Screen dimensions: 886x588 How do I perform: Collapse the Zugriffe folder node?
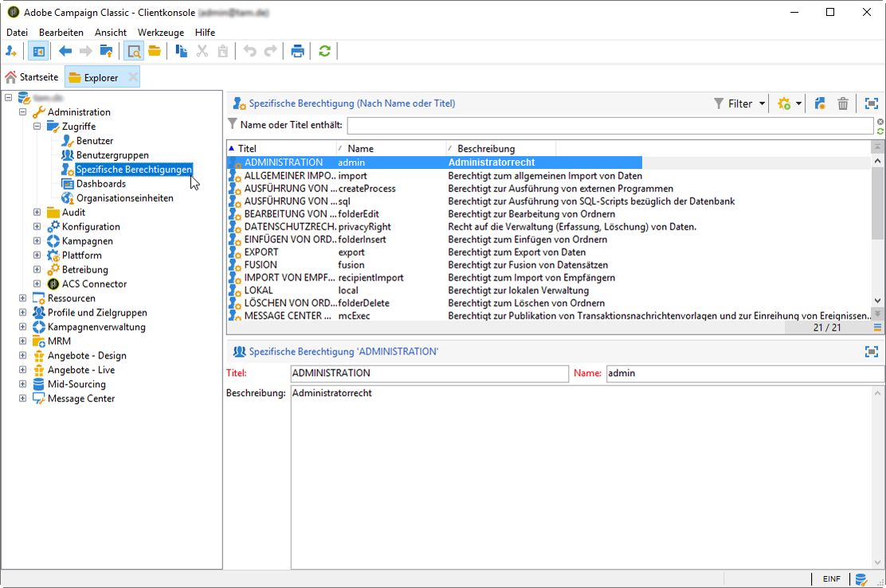click(x=37, y=126)
